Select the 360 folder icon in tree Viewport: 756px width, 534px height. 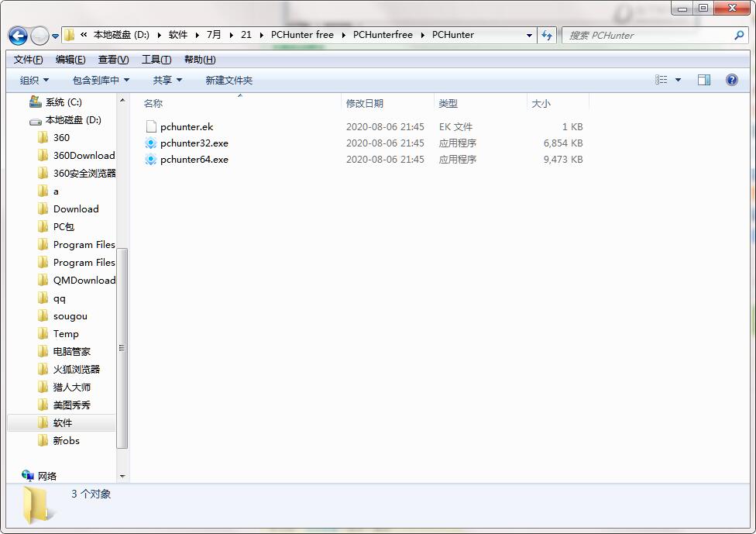[x=43, y=138]
